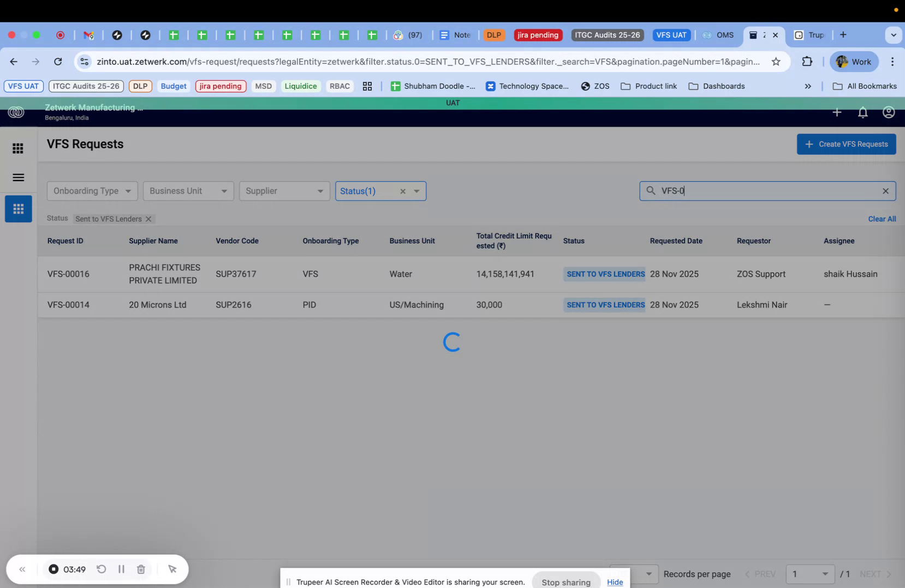Click the Clear All filters link
This screenshot has height=588, width=905.
point(882,219)
